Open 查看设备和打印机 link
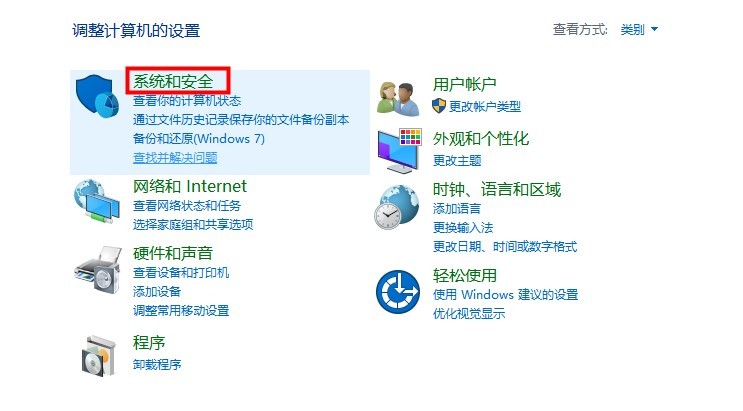Screen dimensions: 743x411 point(181,272)
